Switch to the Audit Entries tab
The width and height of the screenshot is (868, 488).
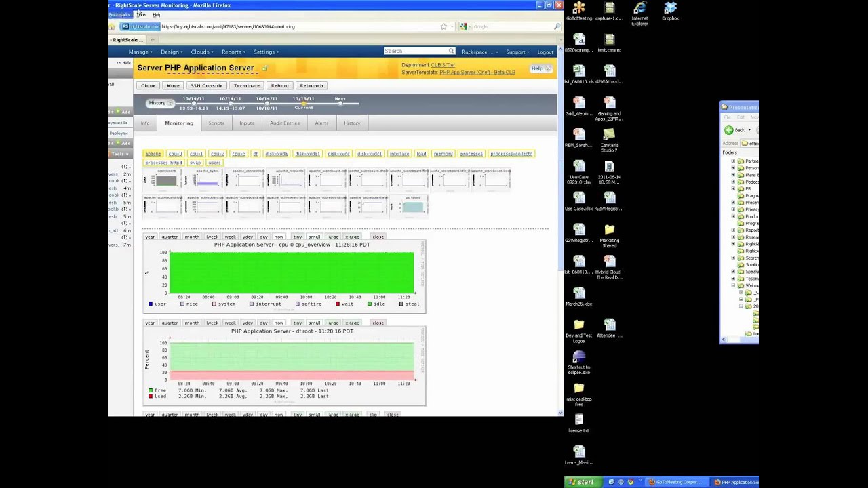click(285, 123)
